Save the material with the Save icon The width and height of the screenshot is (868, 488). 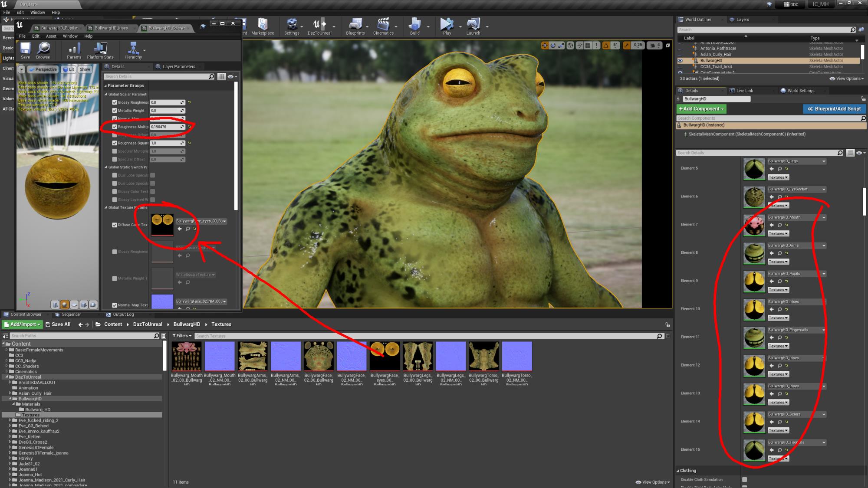[25, 50]
